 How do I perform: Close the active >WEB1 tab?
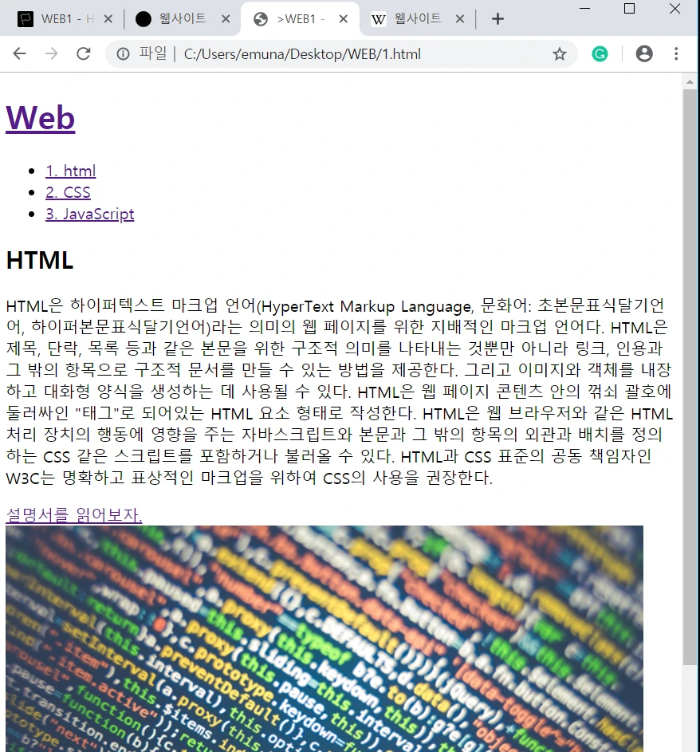pyautogui.click(x=344, y=19)
